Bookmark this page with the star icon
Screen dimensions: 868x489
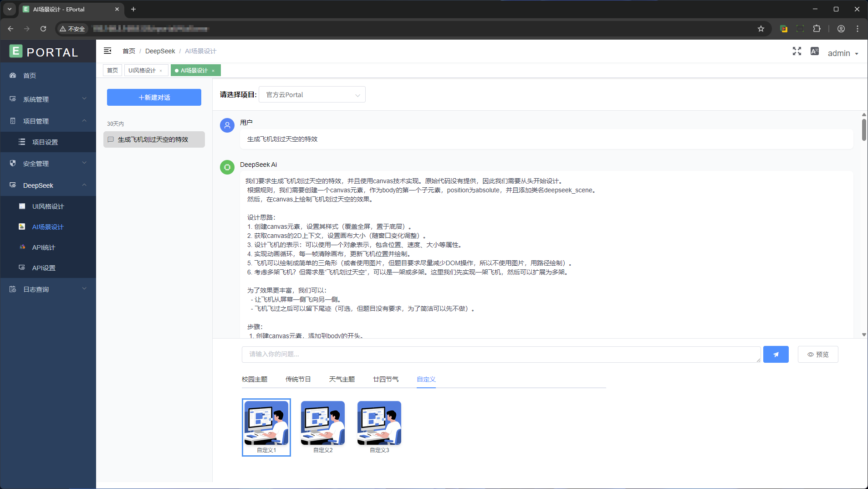pos(761,29)
